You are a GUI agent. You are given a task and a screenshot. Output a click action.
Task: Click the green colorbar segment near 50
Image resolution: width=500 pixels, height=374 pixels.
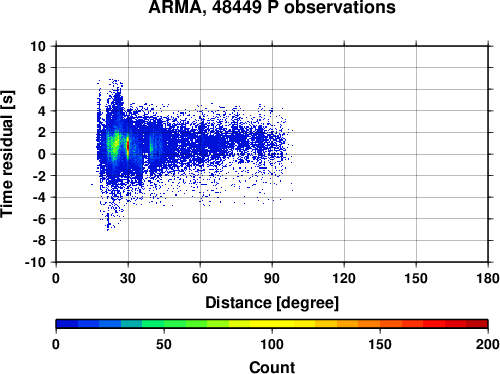pyautogui.click(x=164, y=324)
